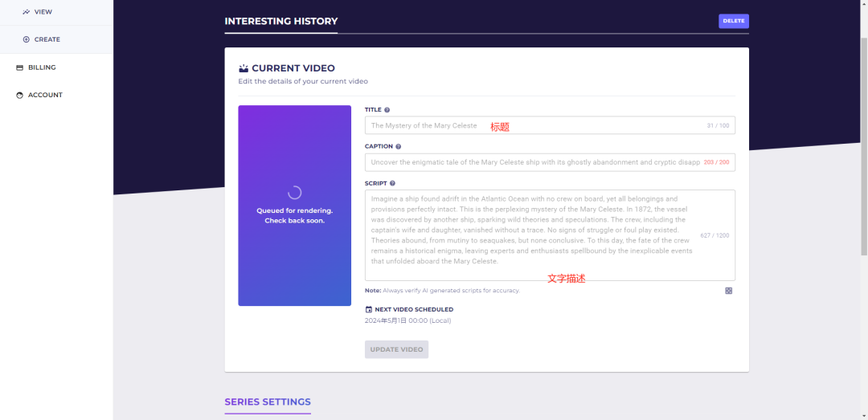Viewport: 868px width, 420px height.
Task: Click the CREATE plus-circle icon
Action: (26, 39)
